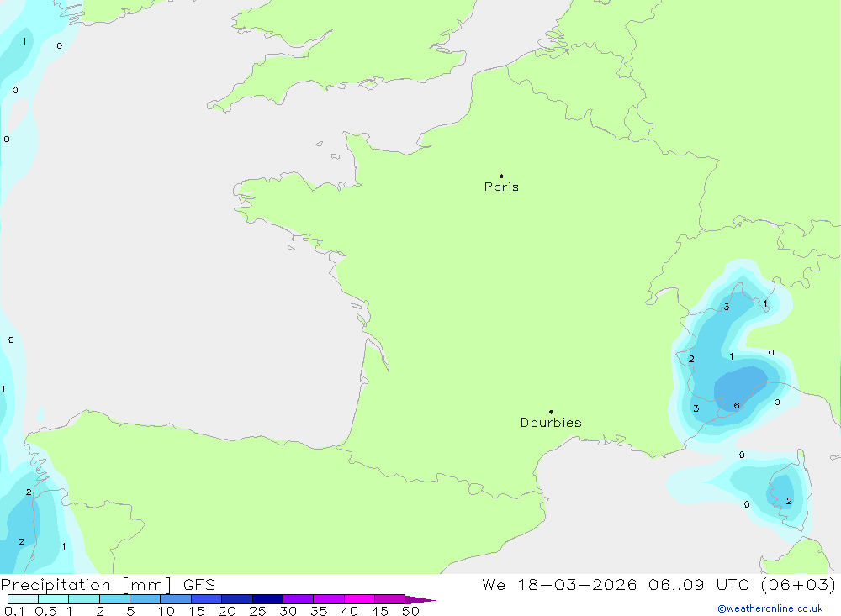The width and height of the screenshot is (841, 616).
Task: Click the (06+03) forecast offset text
Action: pyautogui.click(x=798, y=584)
